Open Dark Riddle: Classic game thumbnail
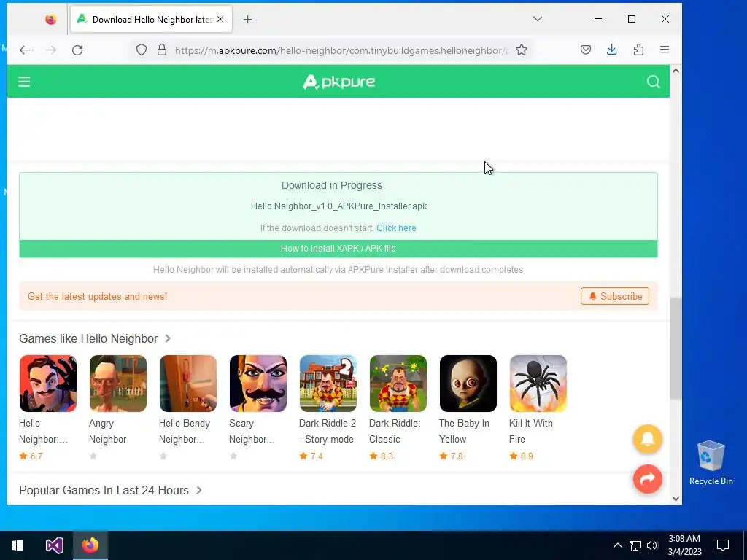747x560 pixels. click(x=398, y=384)
